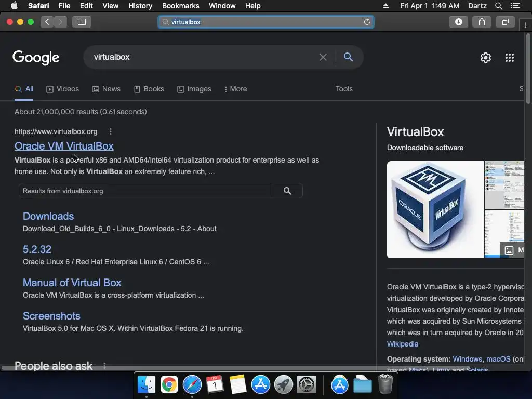Open Calendar app in the Dock
The width and height of the screenshot is (532, 399).
[x=215, y=384]
